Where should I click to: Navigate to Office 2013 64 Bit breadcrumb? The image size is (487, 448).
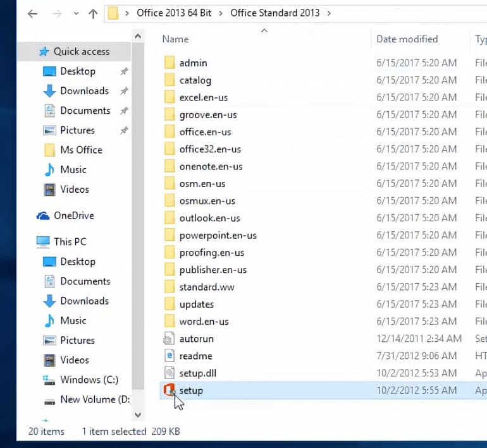[174, 13]
